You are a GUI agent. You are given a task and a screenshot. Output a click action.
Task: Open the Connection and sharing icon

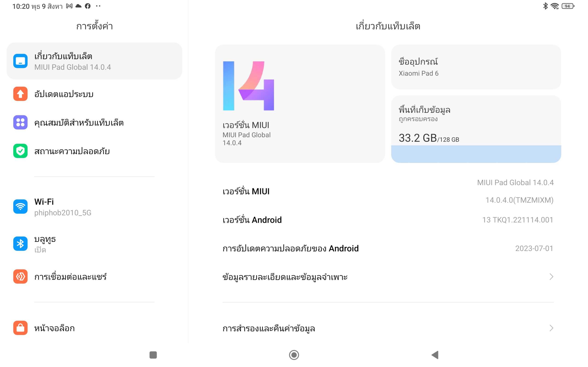[20, 276]
